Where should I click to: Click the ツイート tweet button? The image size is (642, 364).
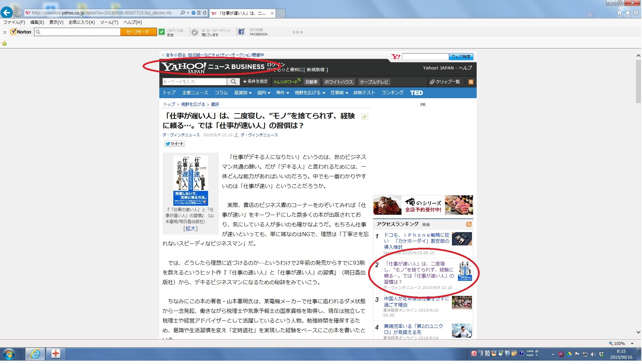click(x=174, y=144)
